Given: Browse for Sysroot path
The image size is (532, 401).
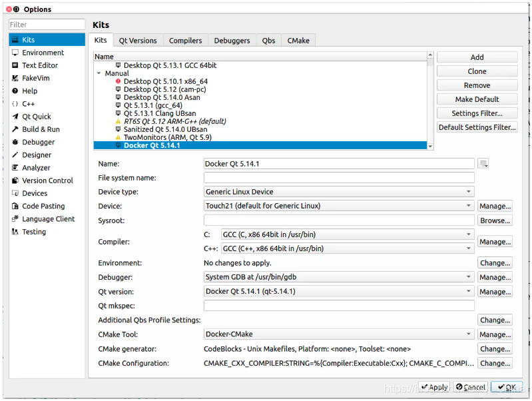Looking at the screenshot, I should (495, 220).
